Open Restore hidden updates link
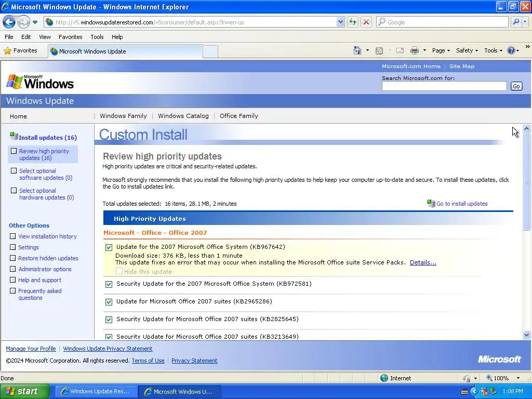The image size is (532, 399). click(48, 258)
